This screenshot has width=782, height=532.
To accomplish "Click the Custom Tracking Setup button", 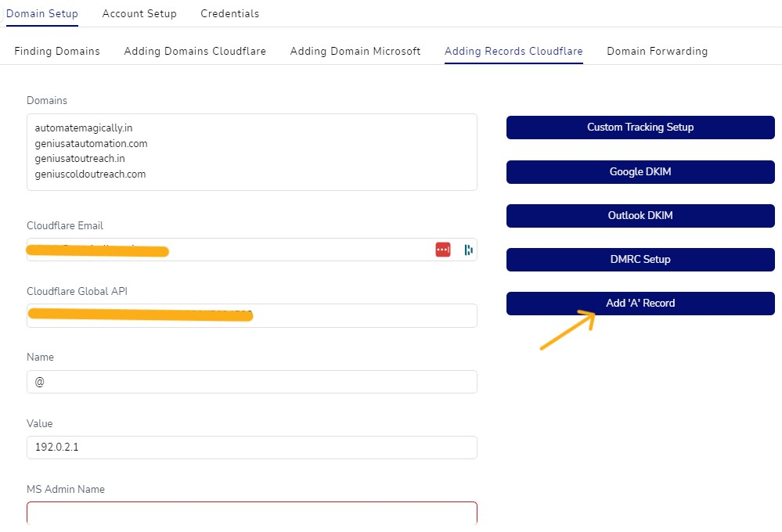I will [x=640, y=128].
